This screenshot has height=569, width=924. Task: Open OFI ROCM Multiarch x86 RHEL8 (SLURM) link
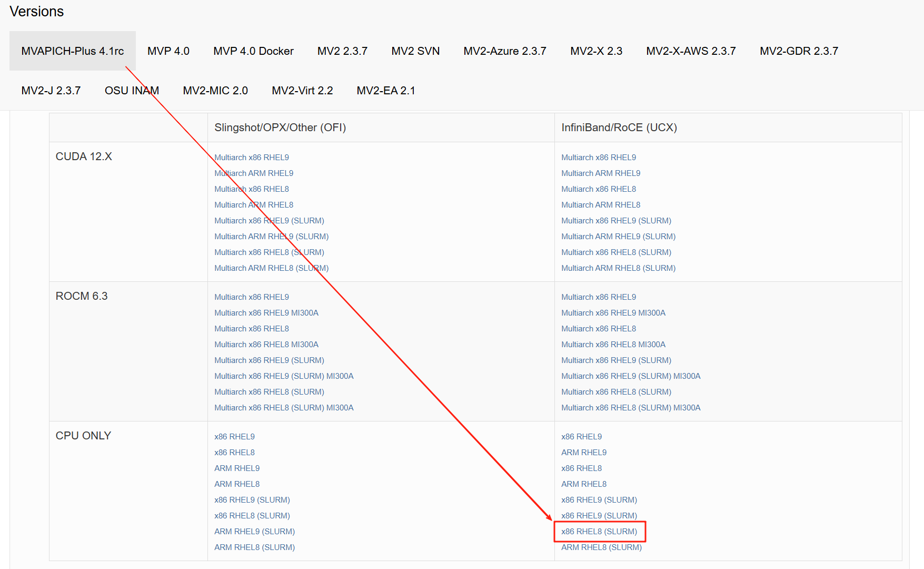pyautogui.click(x=269, y=392)
